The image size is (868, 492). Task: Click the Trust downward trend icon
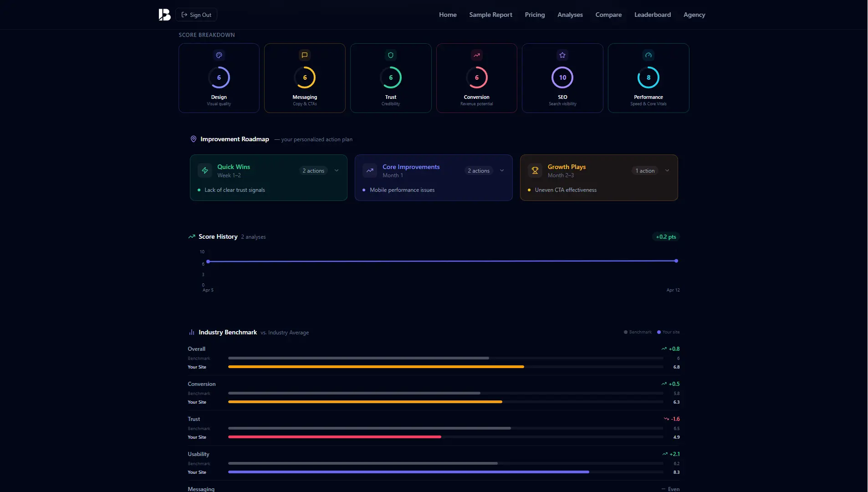coord(666,419)
